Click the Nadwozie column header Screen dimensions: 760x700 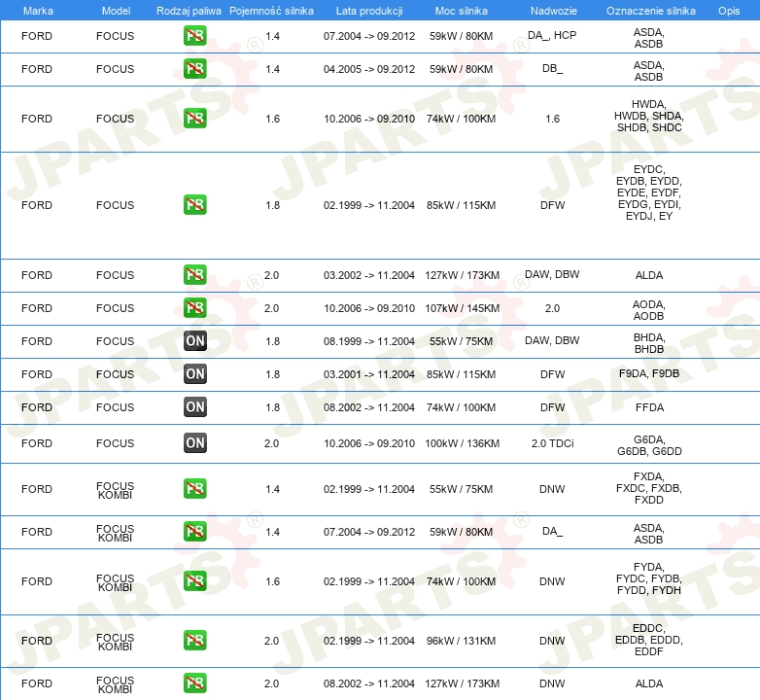pyautogui.click(x=554, y=11)
